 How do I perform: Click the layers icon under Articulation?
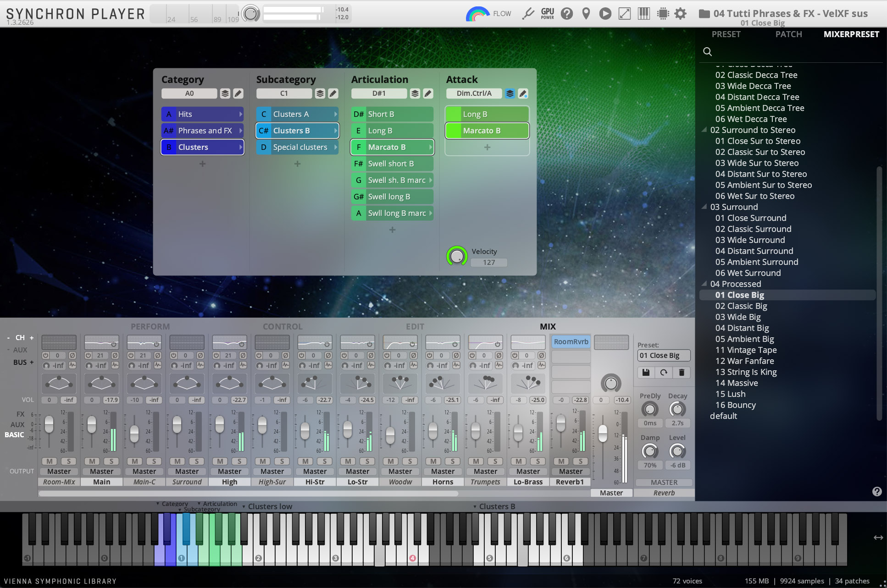[x=415, y=93]
